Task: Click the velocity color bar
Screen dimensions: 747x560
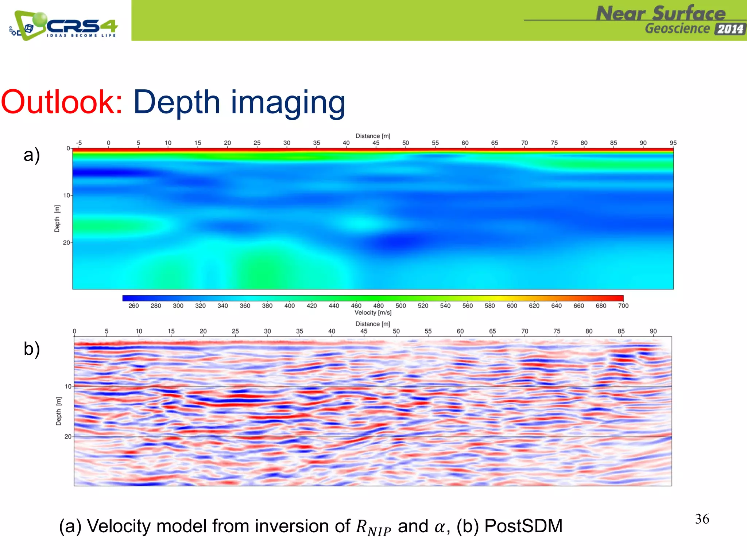Action: (373, 298)
